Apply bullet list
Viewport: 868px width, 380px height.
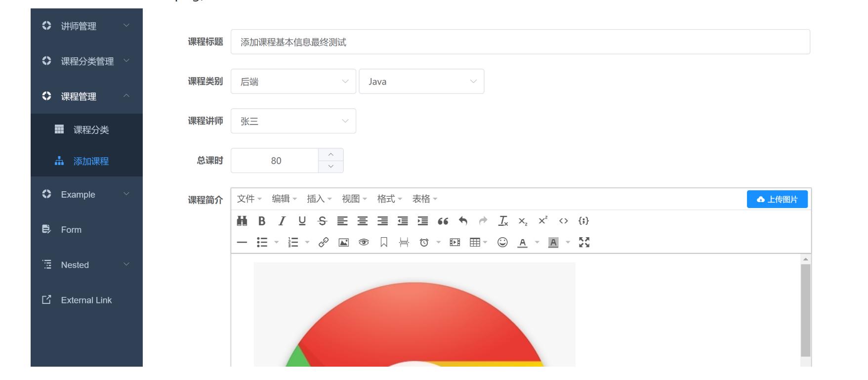tap(262, 242)
